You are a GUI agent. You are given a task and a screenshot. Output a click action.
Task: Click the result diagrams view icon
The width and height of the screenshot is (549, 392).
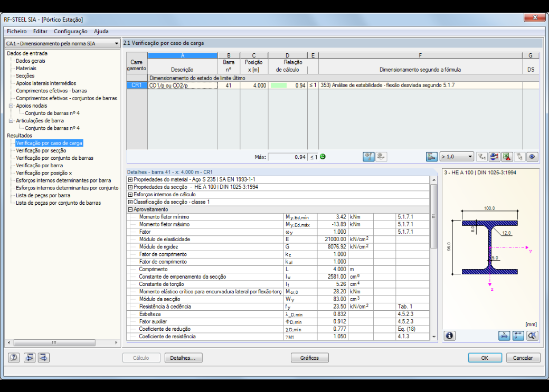coord(495,157)
